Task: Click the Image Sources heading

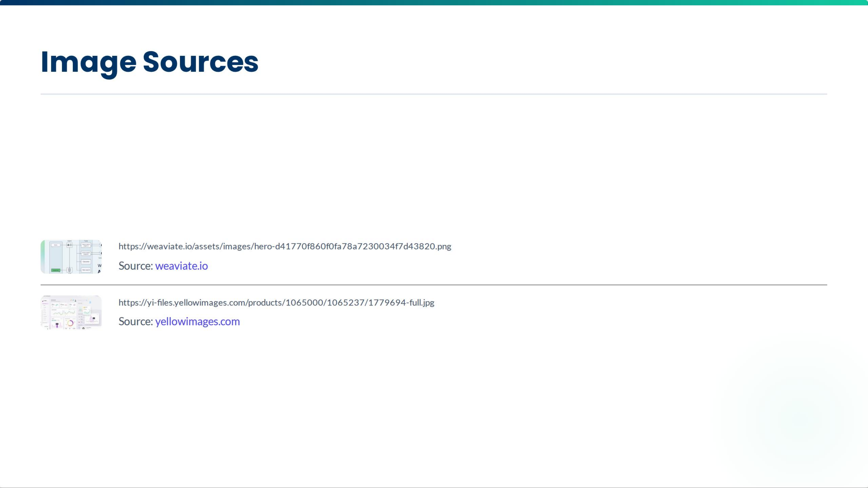Action: 149,62
